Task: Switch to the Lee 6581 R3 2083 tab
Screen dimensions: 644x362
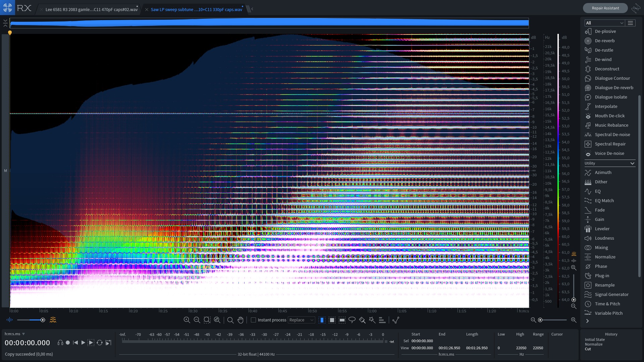Action: [91, 9]
